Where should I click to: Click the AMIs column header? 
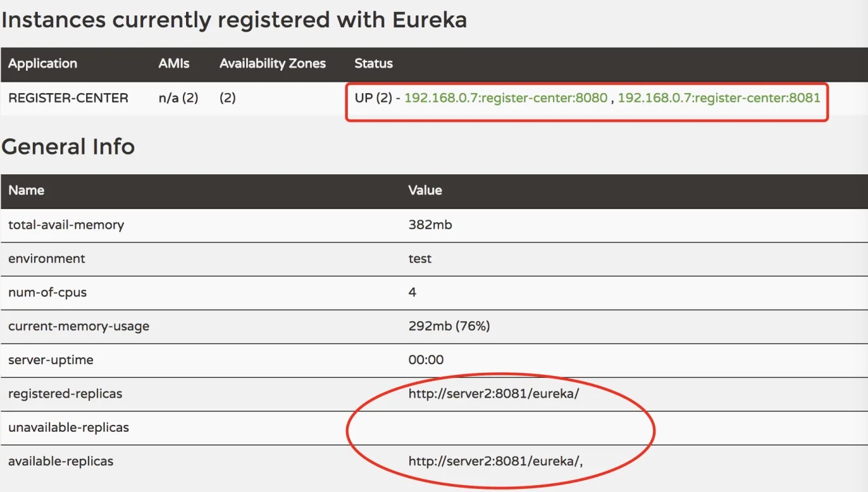point(174,63)
